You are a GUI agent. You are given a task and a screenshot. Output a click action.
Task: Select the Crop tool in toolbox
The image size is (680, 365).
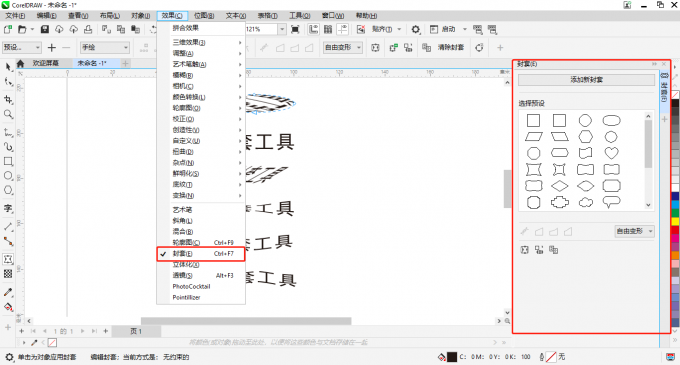pos(8,99)
